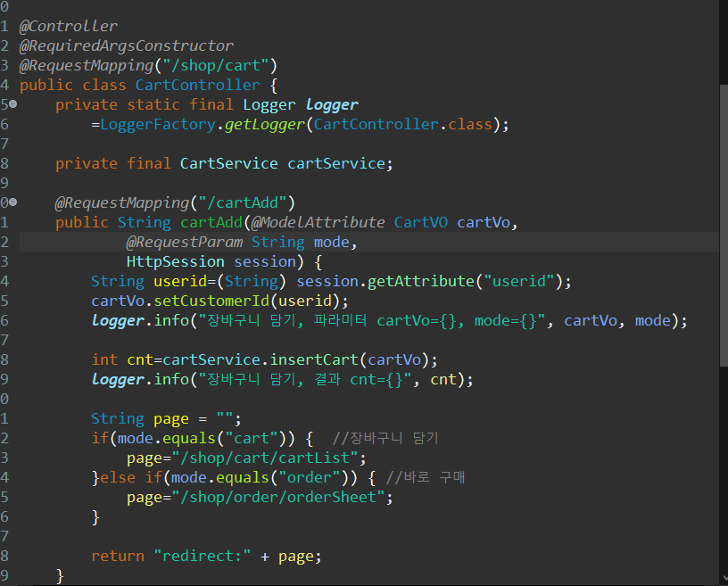Image resolution: width=728 pixels, height=586 pixels.
Task: Click the "order" string in mode.equals
Action: 310,478
